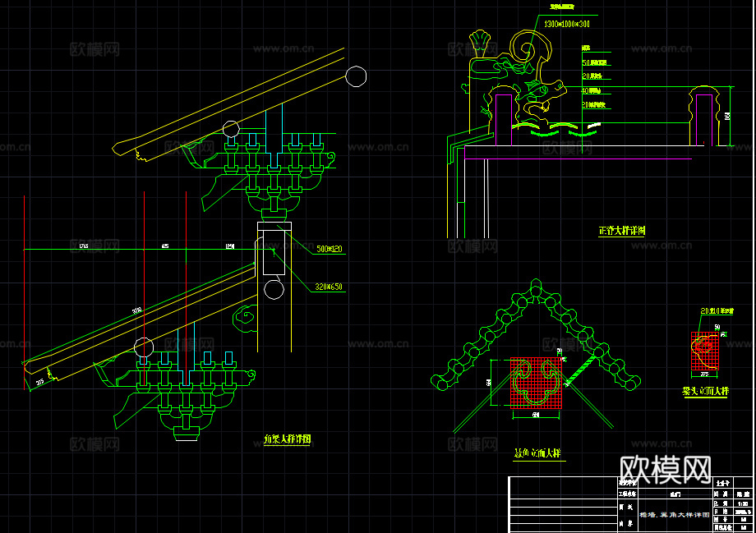Click the 悬角立面大样 title text

tap(537, 453)
